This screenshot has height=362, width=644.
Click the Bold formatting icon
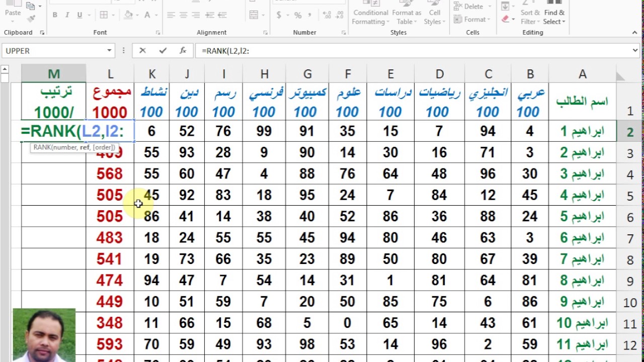coord(55,15)
